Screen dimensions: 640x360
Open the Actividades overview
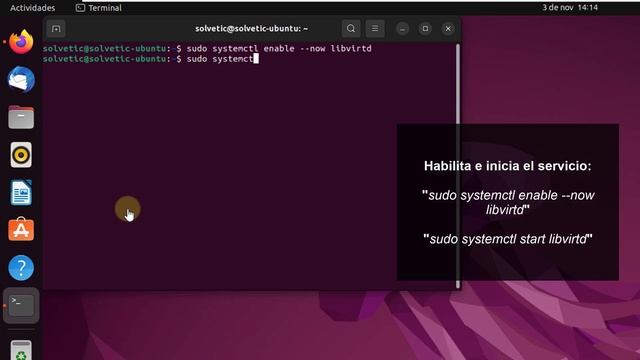coord(33,8)
